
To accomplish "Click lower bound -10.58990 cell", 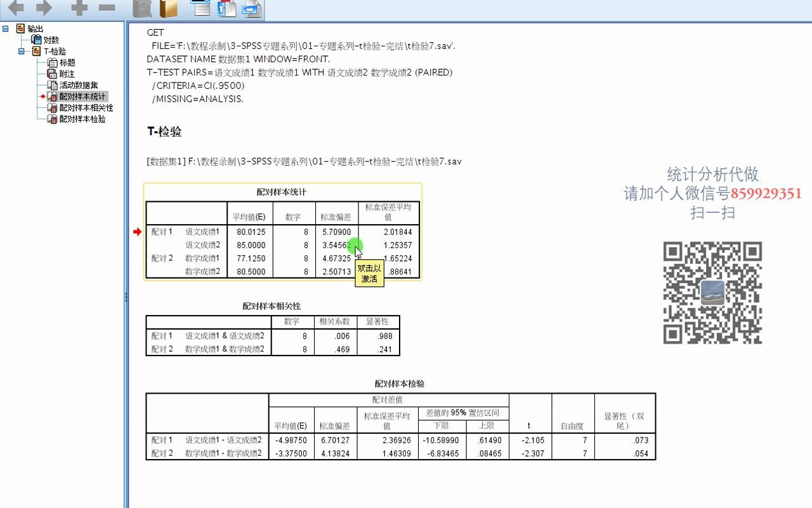I will tap(441, 440).
